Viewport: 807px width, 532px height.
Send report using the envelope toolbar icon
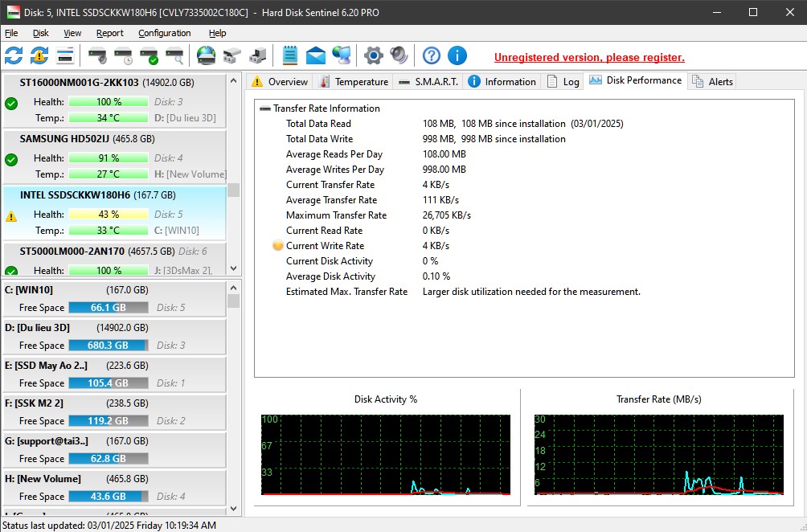pos(314,55)
